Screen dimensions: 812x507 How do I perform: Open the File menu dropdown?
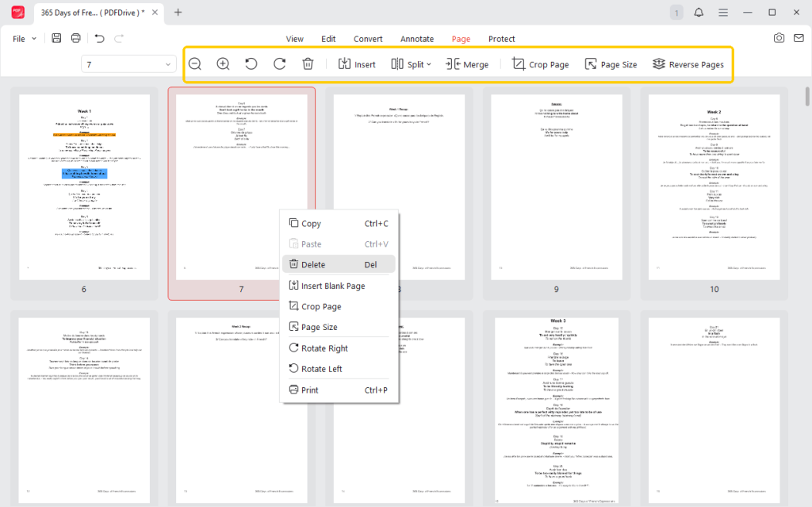(x=23, y=38)
